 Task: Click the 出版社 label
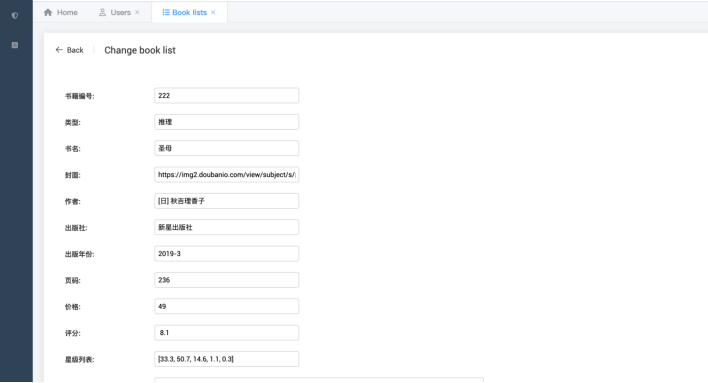click(76, 228)
